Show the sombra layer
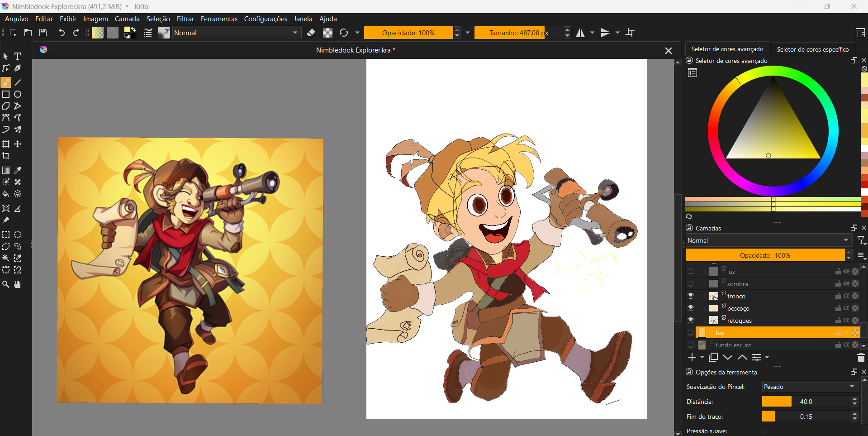Image resolution: width=868 pixels, height=436 pixels. [691, 284]
